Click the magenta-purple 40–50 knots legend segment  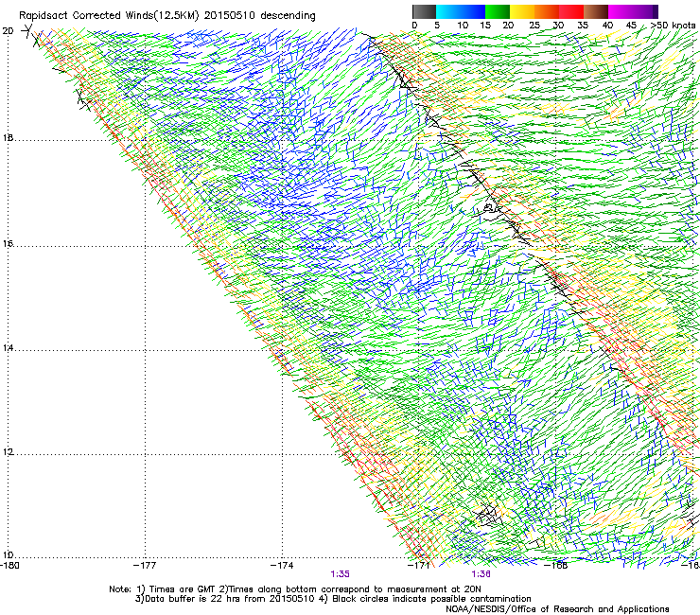tap(633, 11)
